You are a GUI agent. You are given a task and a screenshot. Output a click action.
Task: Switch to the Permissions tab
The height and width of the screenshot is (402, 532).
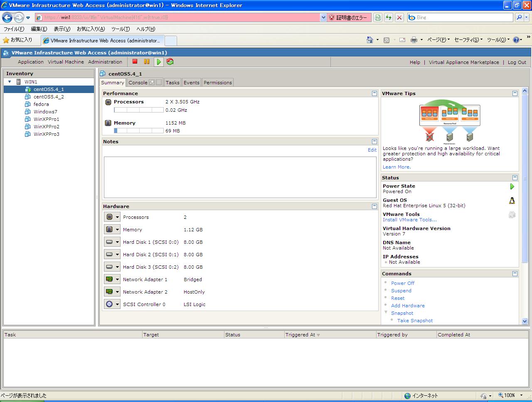point(218,83)
